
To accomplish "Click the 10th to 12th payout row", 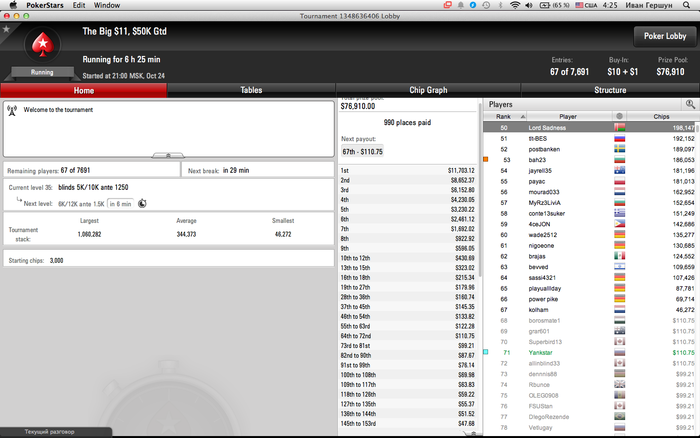I will pyautogui.click(x=408, y=258).
